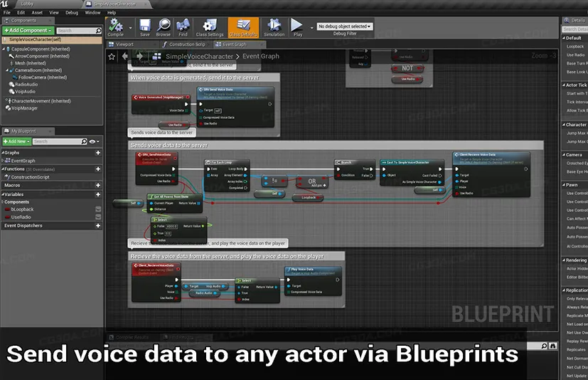Open the Asset menu
This screenshot has height=380, width=588.
37,12
